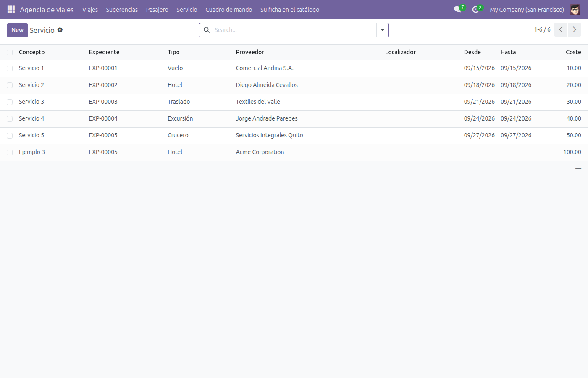Open the main apps grid menu

coord(11,9)
